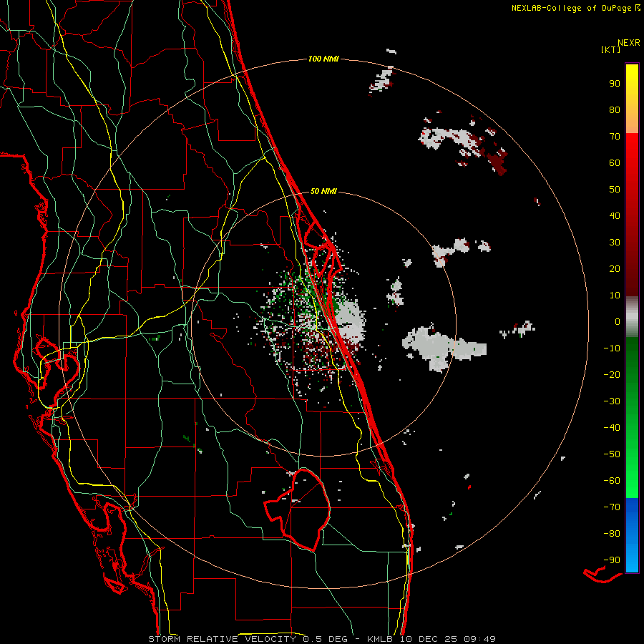Click the -70 scale label
Viewport: 644px width, 644px height.
pos(612,507)
